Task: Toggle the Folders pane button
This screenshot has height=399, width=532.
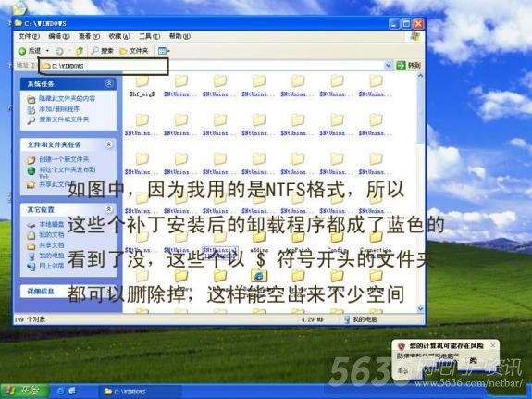Action: point(134,51)
